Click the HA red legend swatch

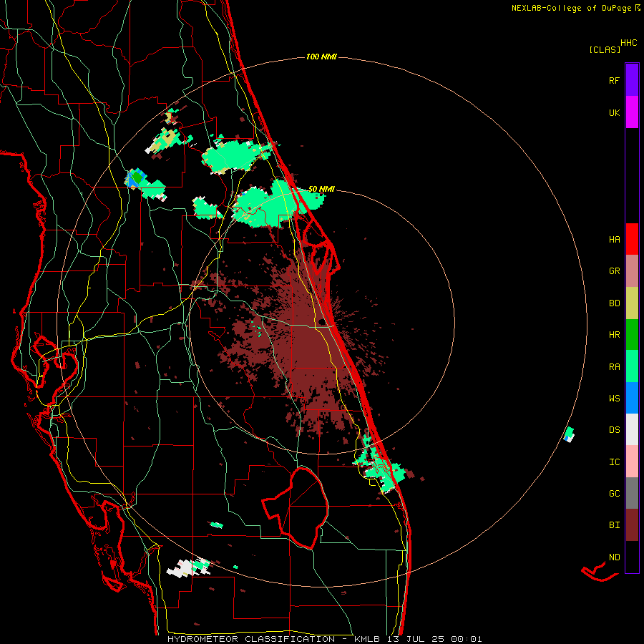[x=632, y=239]
